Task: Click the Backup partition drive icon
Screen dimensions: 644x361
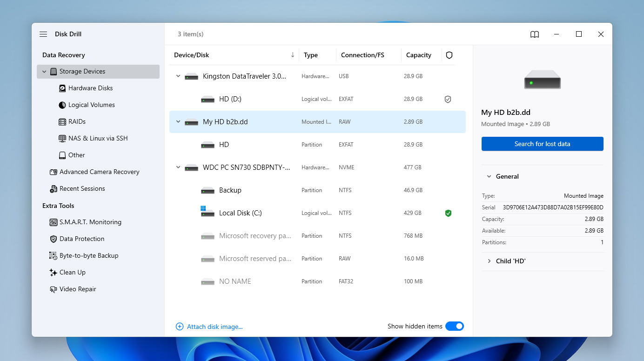Action: click(x=208, y=190)
